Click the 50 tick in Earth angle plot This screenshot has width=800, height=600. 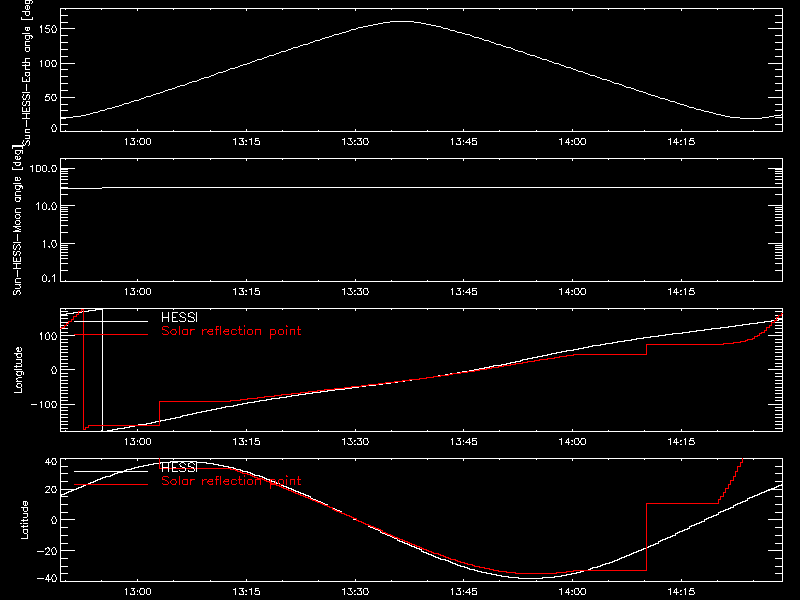point(51,97)
